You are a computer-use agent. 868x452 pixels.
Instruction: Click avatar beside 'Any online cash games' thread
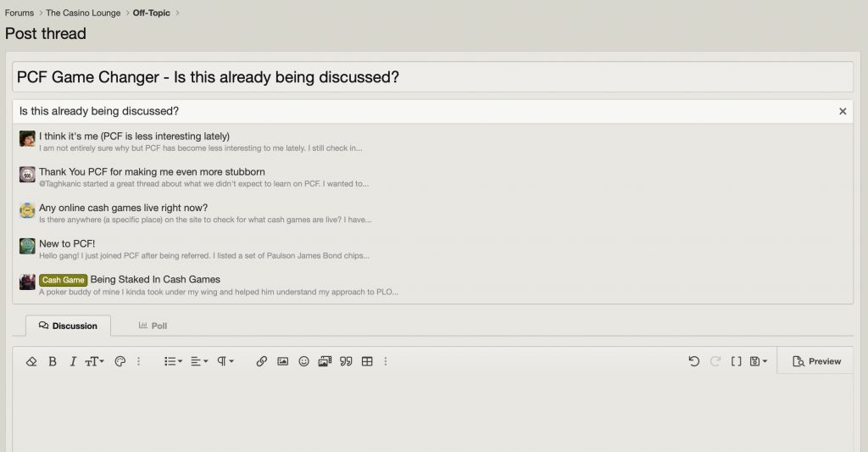tap(27, 210)
